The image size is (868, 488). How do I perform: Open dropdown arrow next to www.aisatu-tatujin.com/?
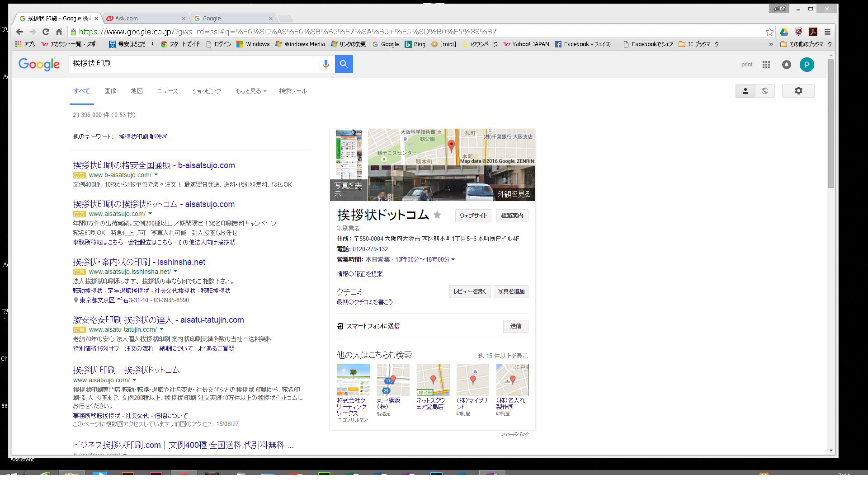click(x=161, y=329)
